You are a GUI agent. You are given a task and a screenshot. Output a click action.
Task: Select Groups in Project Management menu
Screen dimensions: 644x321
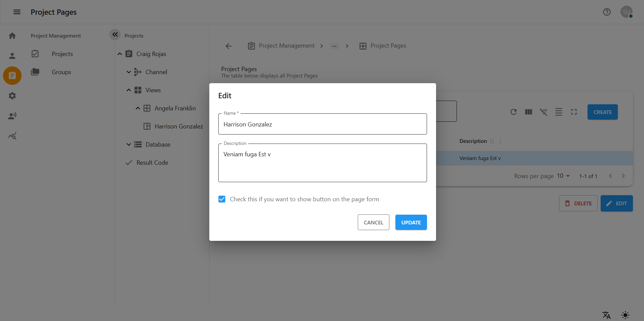(x=61, y=72)
